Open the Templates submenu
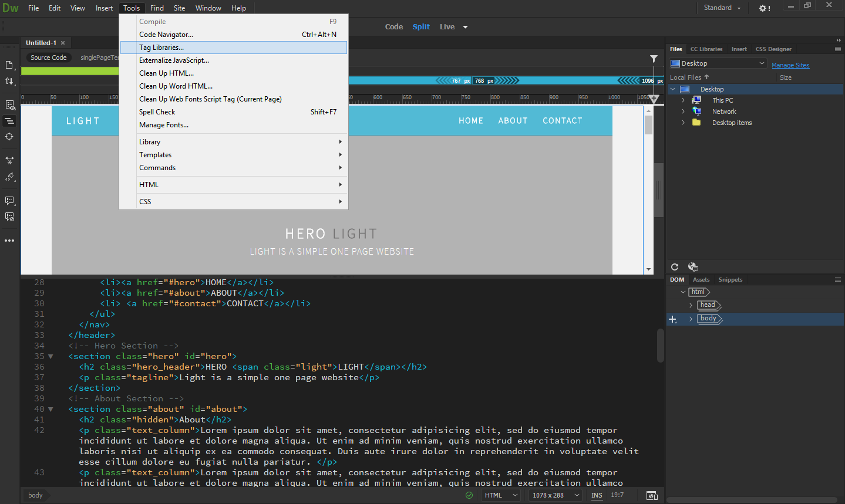845x504 pixels. [234, 155]
